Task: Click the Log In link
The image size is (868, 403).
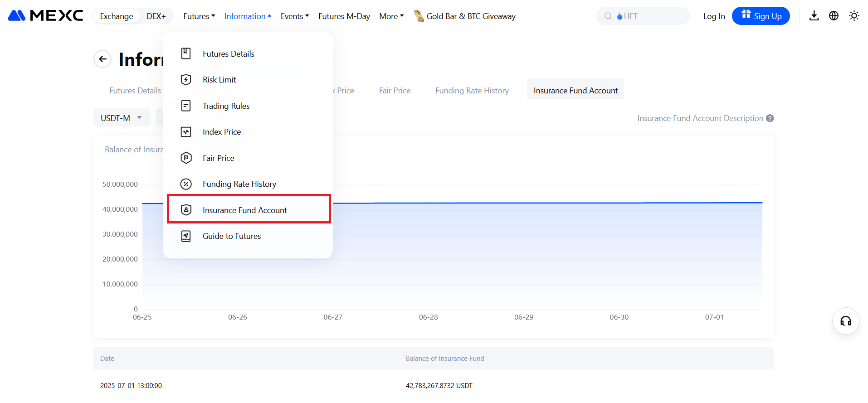Action: pos(714,16)
